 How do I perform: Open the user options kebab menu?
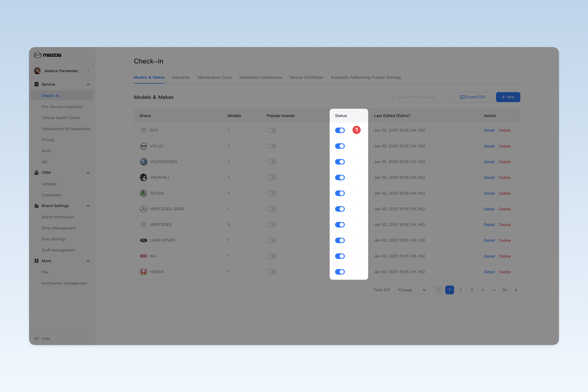point(88,71)
